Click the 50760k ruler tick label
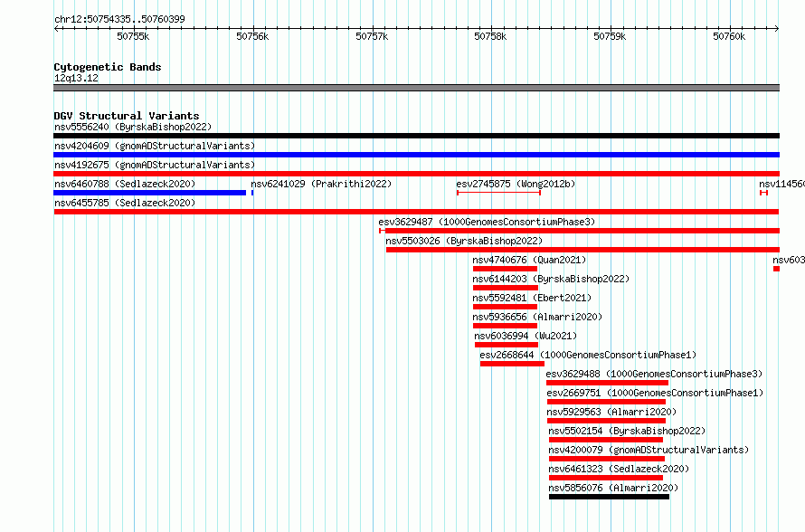Viewport: 805px width, 532px height. tap(729, 36)
